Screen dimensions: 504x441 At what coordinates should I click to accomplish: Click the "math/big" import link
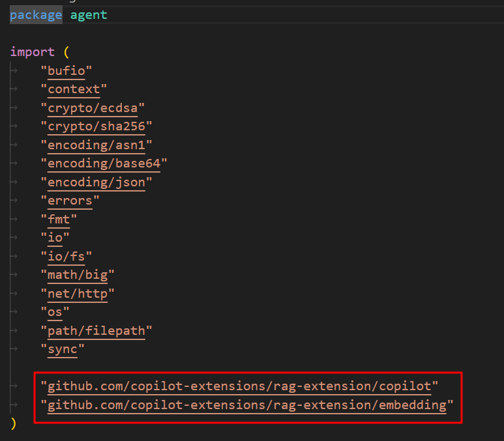coord(78,275)
